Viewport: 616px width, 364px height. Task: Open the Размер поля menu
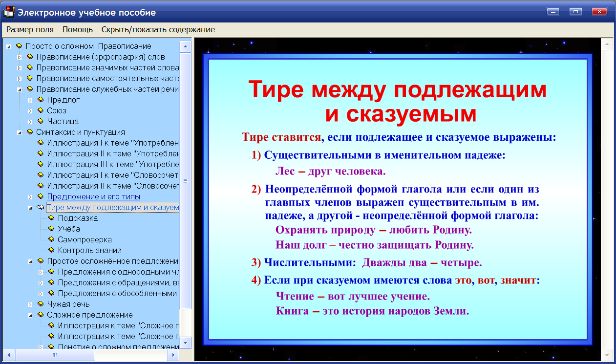click(x=30, y=29)
